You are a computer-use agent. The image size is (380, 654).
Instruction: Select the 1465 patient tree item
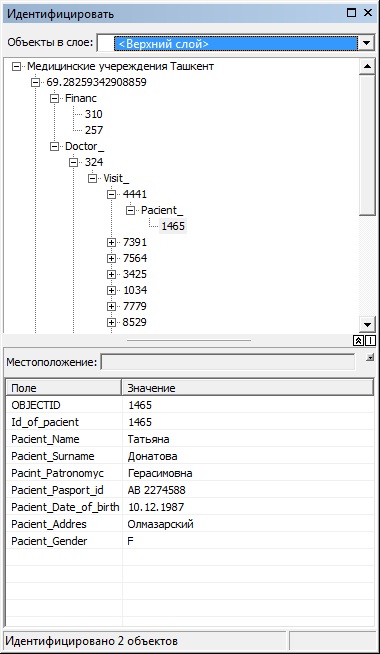coord(173,226)
